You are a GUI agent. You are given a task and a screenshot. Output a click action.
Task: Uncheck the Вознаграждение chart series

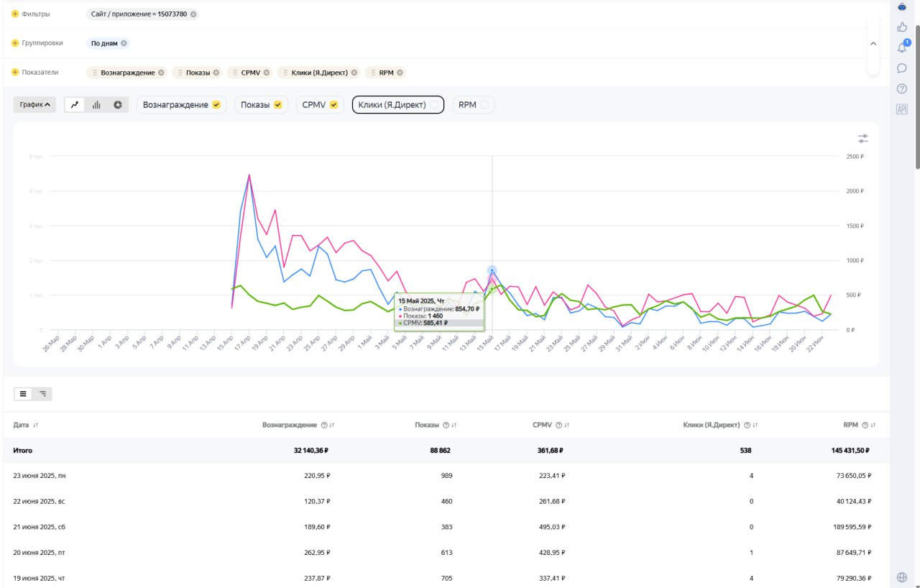point(215,105)
